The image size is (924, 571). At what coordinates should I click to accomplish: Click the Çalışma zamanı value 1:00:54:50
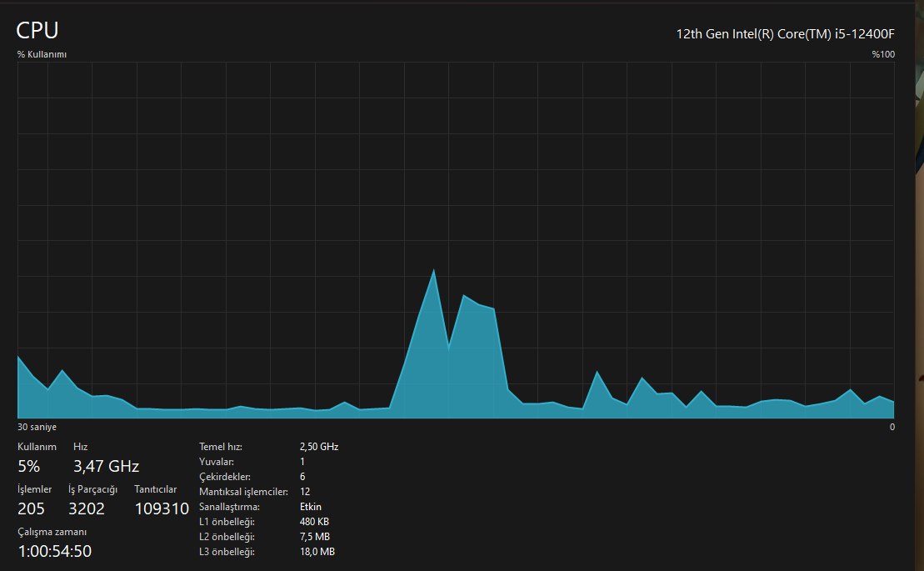(55, 551)
